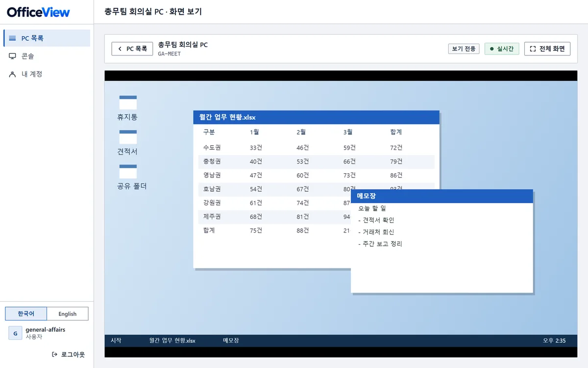This screenshot has height=368, width=588.
Task: Click the 호남권 row label
Action: click(212, 189)
